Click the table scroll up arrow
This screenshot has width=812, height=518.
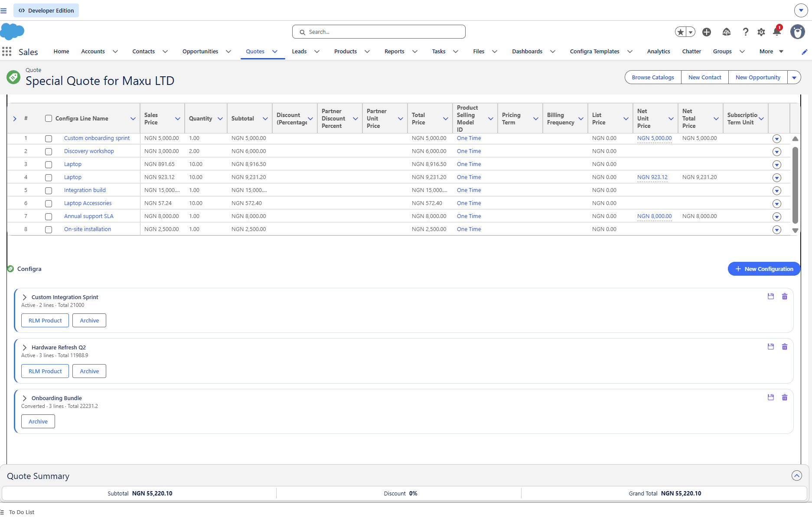click(795, 139)
